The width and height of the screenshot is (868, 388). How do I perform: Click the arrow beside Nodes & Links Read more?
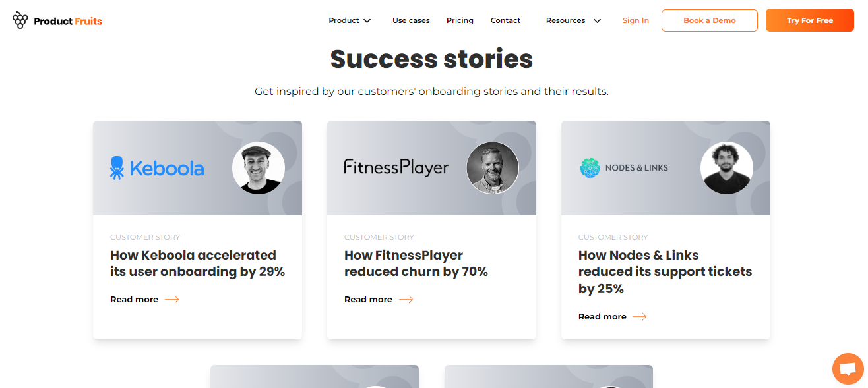639,316
